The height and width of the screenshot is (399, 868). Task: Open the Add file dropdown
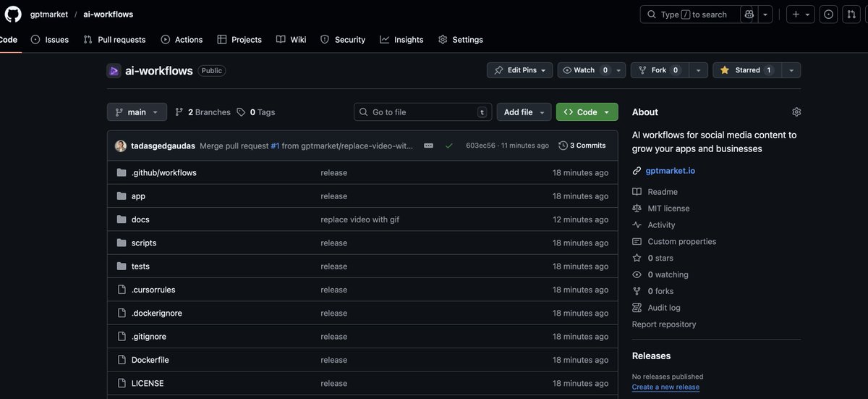click(x=524, y=112)
